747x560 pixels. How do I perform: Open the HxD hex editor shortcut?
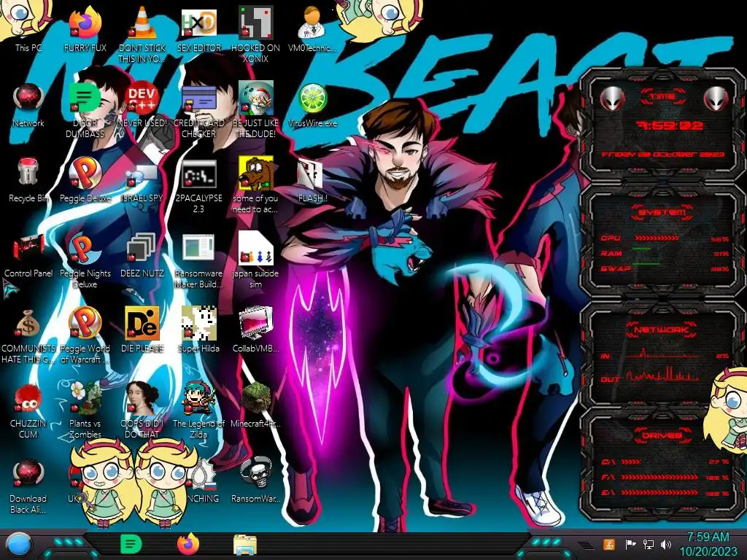[198, 28]
